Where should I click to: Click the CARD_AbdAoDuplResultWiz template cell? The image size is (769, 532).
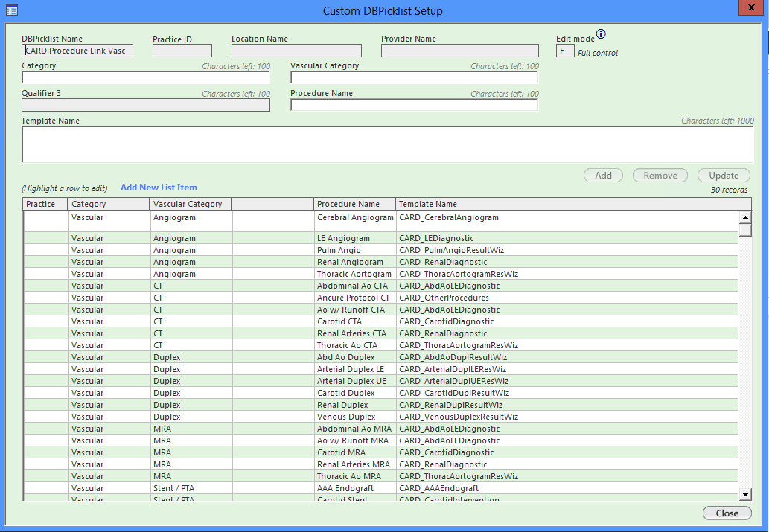(x=567, y=357)
